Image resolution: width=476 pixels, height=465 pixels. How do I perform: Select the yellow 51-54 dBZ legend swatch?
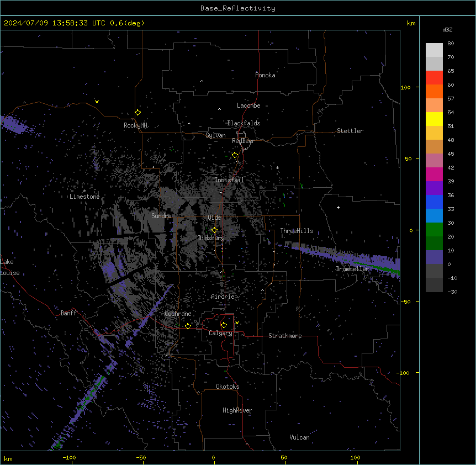(x=434, y=119)
